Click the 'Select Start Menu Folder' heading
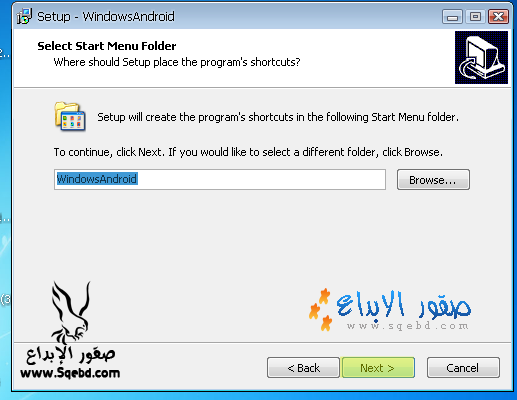Viewport: 517px width, 400px height. pos(107,46)
